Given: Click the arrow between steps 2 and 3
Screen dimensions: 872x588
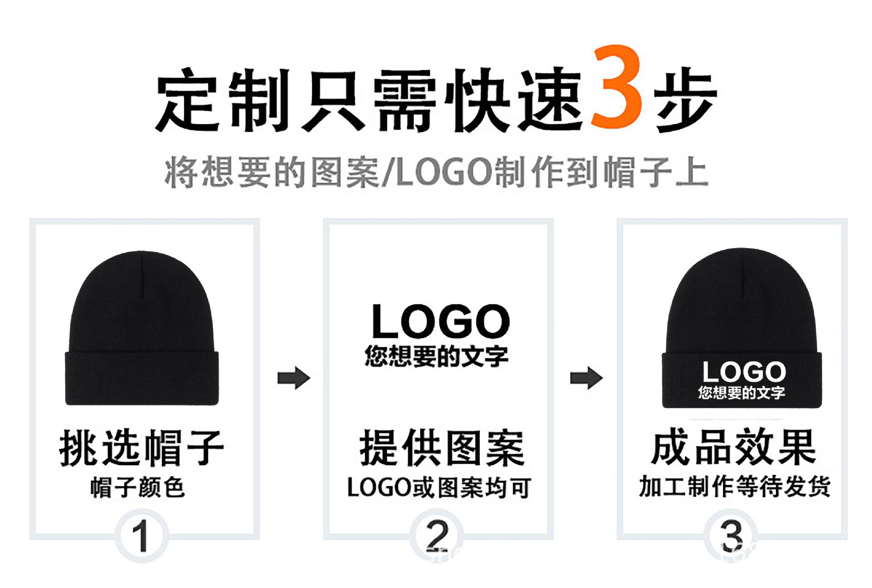Looking at the screenshot, I should 586,378.
